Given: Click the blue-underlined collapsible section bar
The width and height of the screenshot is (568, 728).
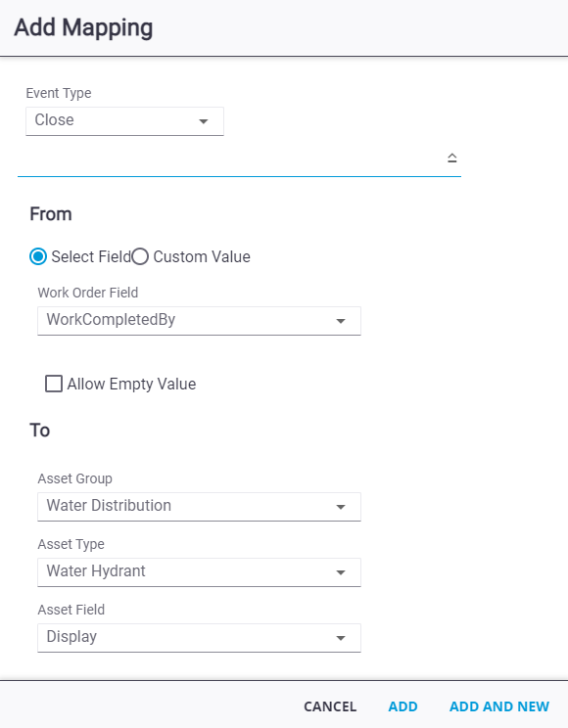Looking at the screenshot, I should tap(239, 159).
